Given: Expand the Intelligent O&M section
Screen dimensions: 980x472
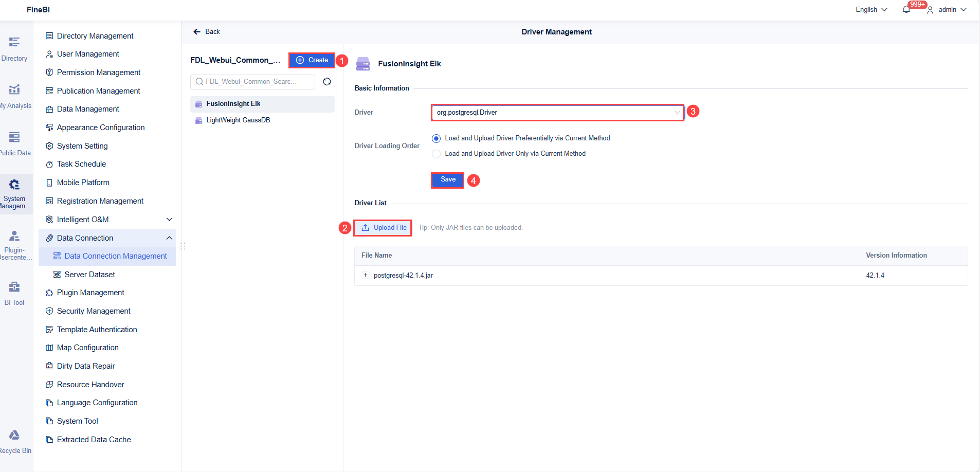Looking at the screenshot, I should pos(169,219).
